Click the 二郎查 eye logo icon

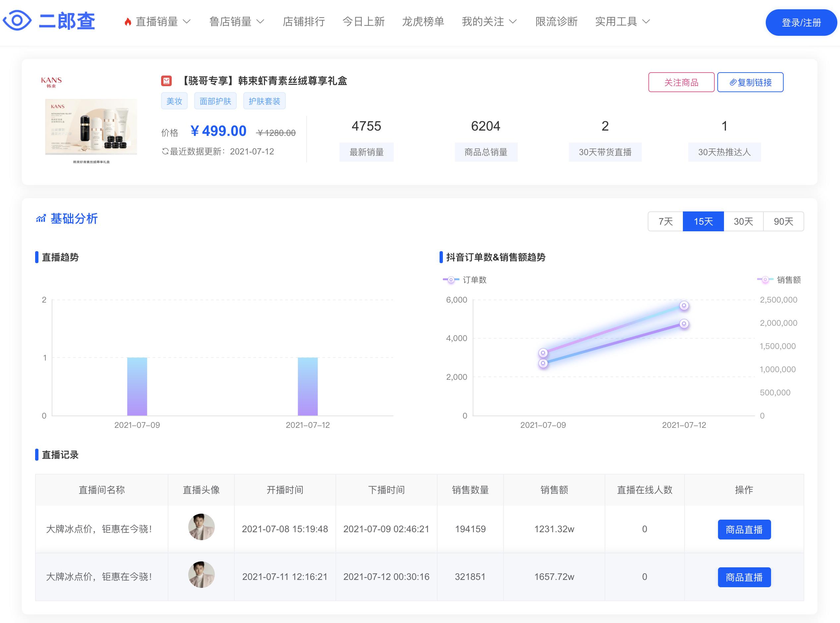coord(17,20)
